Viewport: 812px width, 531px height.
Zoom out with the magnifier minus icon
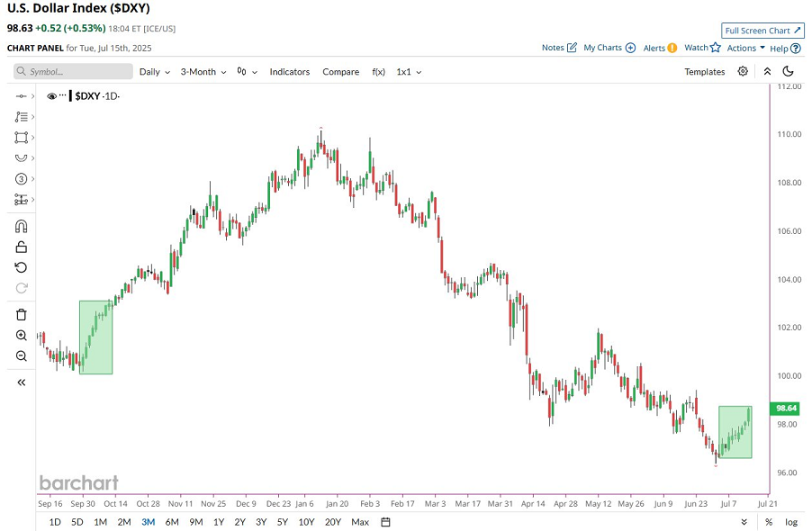coord(22,355)
